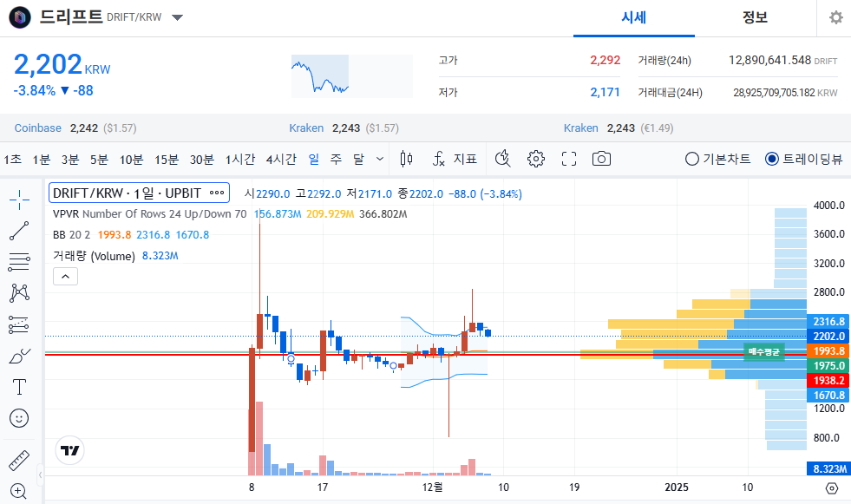Open the forecast and measurement tool
This screenshot has height=504, width=851.
click(19, 325)
